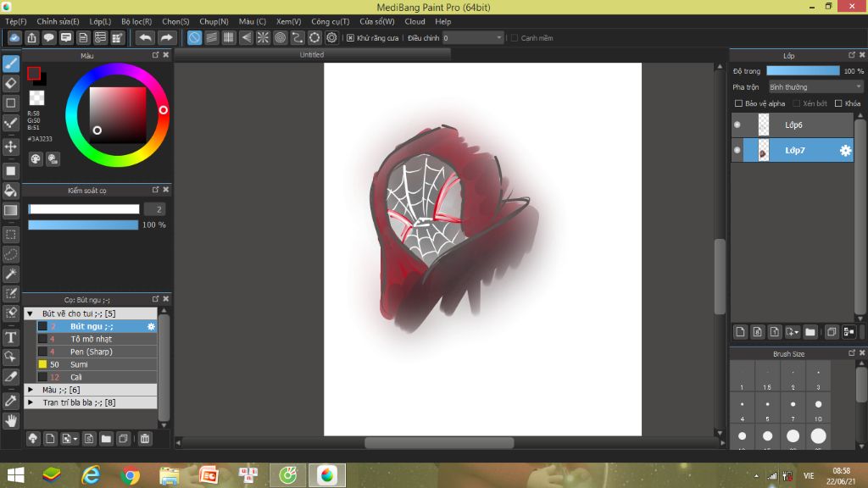Open Chỉnh sửa(E) menu

pyautogui.click(x=58, y=21)
